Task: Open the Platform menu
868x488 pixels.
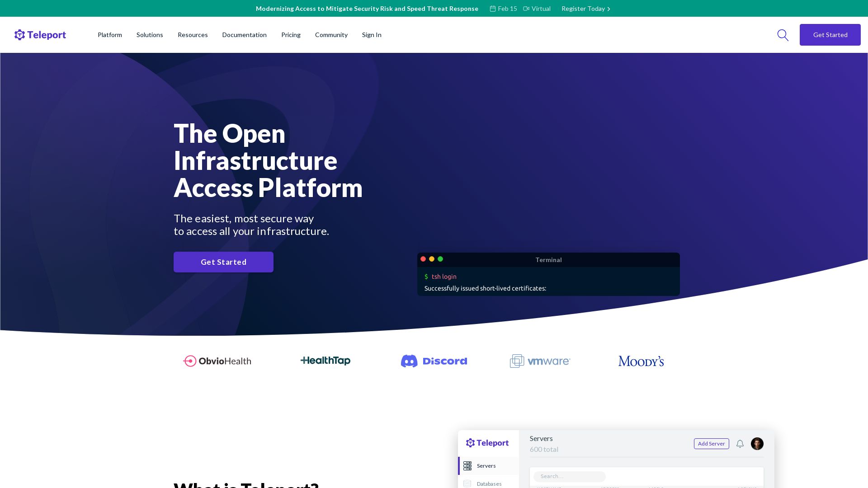Action: coord(110,35)
